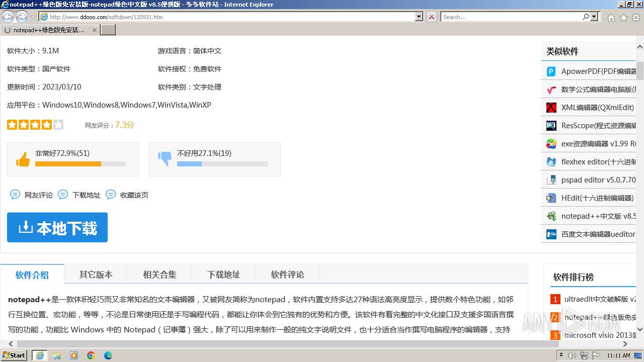The height and width of the screenshot is (362, 644).
Task: Open the search provider dropdown arrow
Action: pos(595,17)
